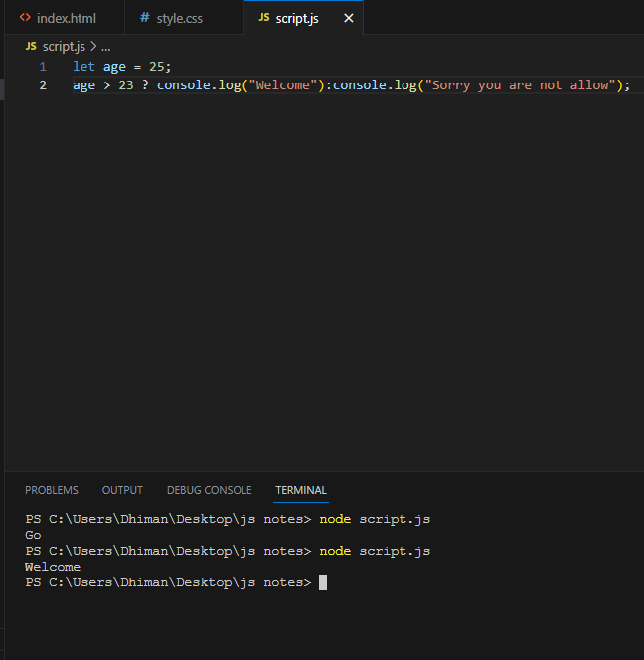Click line number 1 in the gutter
Image resolution: width=644 pixels, height=660 pixels.
coord(43,66)
